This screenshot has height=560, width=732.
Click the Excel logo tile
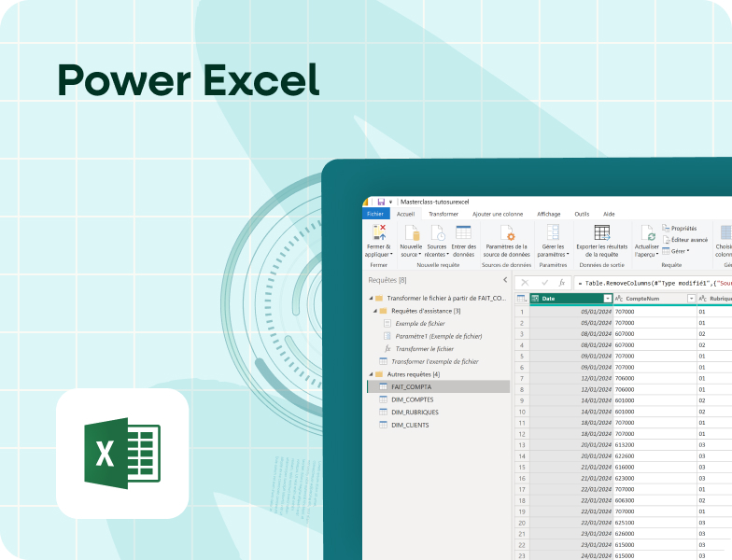122,454
